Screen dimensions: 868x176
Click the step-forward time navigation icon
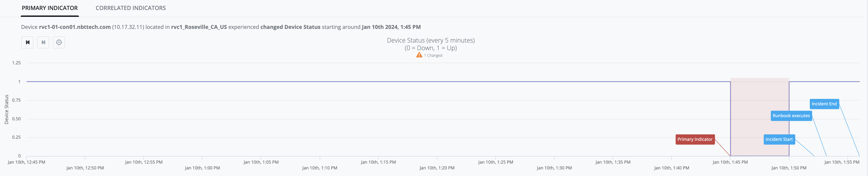(x=43, y=43)
